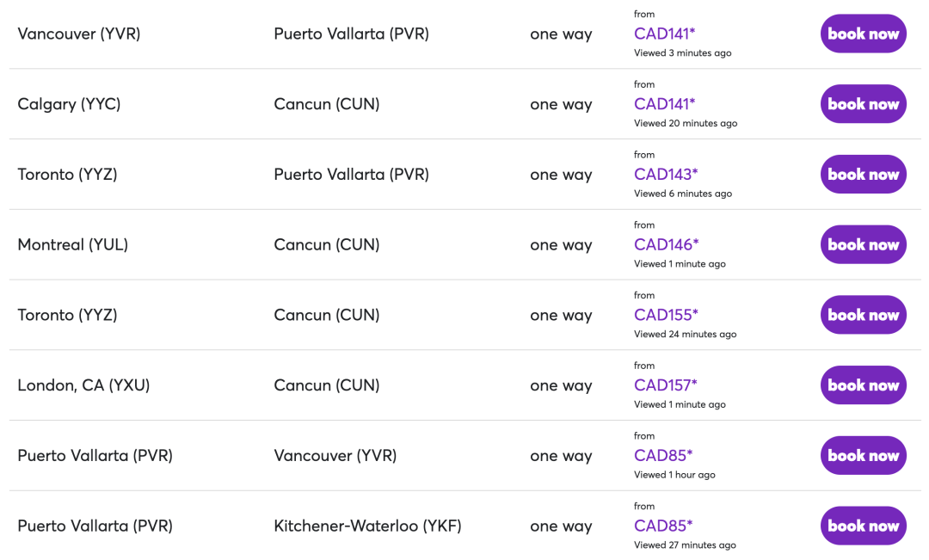The image size is (929, 560).
Task: Select the CAD85 fare viewed 27 minutes ago
Action: [x=663, y=526]
